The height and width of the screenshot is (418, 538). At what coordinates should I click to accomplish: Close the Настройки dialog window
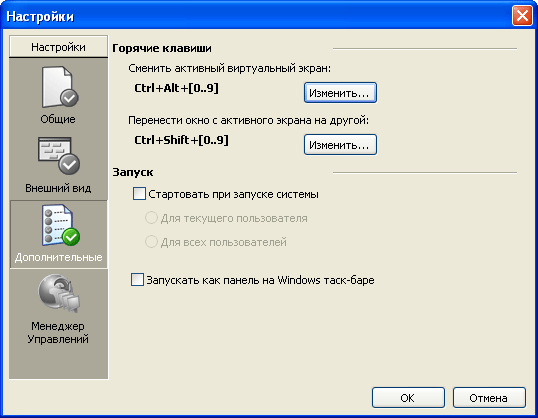522,15
